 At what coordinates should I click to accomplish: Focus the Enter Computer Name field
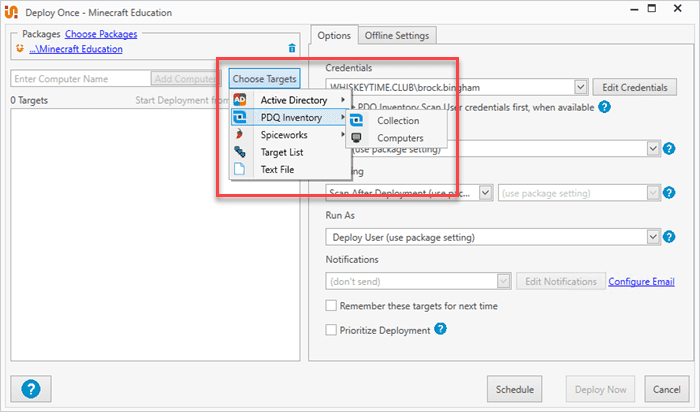[x=81, y=79]
